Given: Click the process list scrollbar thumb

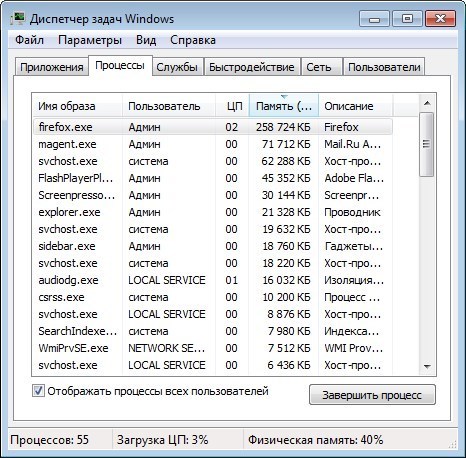Looking at the screenshot, I should [x=426, y=144].
